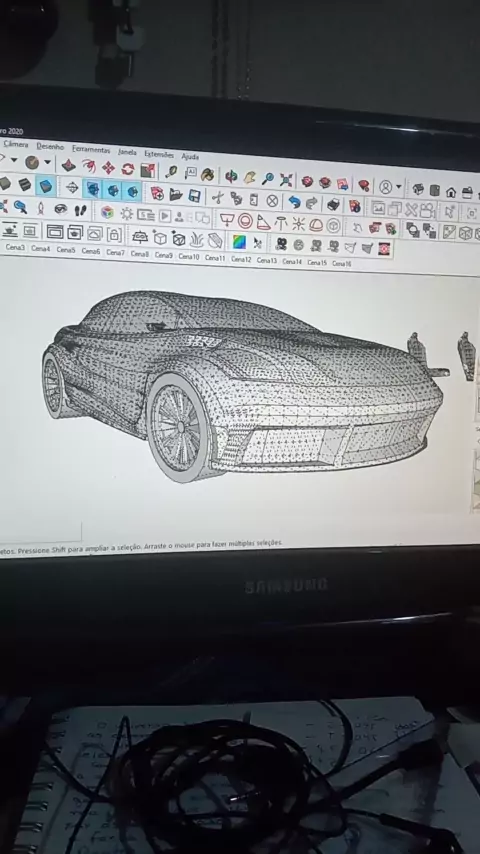Switch to the Cena16 scene tab

point(342,264)
